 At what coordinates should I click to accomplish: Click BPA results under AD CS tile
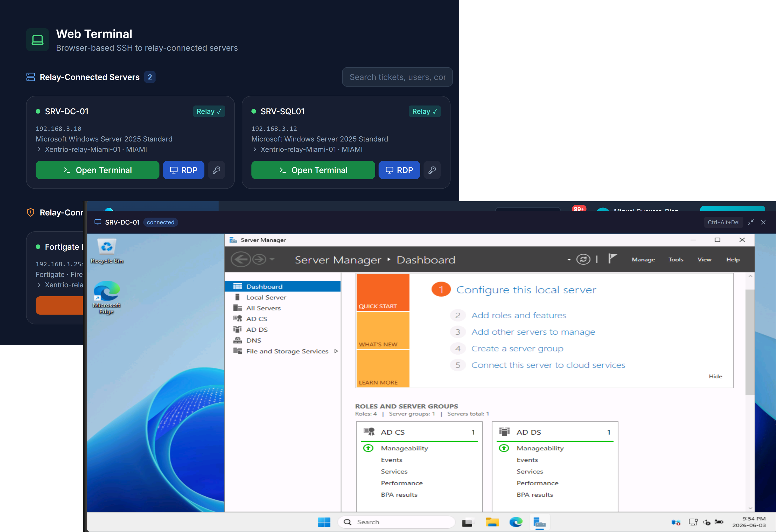399,495
